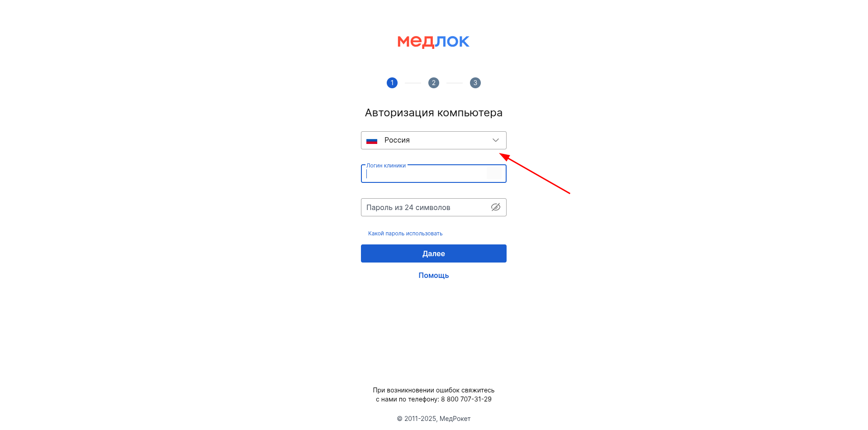Click the Логин клиники input field
This screenshot has width=868, height=430.
point(434,174)
